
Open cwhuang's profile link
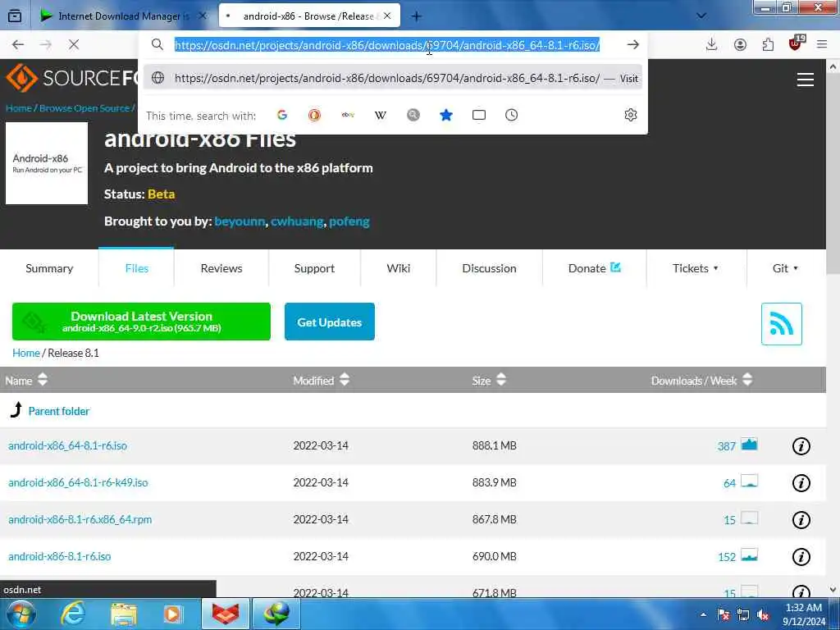[297, 221]
